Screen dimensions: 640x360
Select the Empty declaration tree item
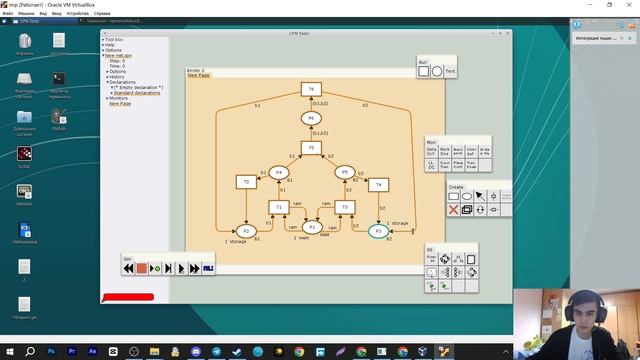click(137, 87)
